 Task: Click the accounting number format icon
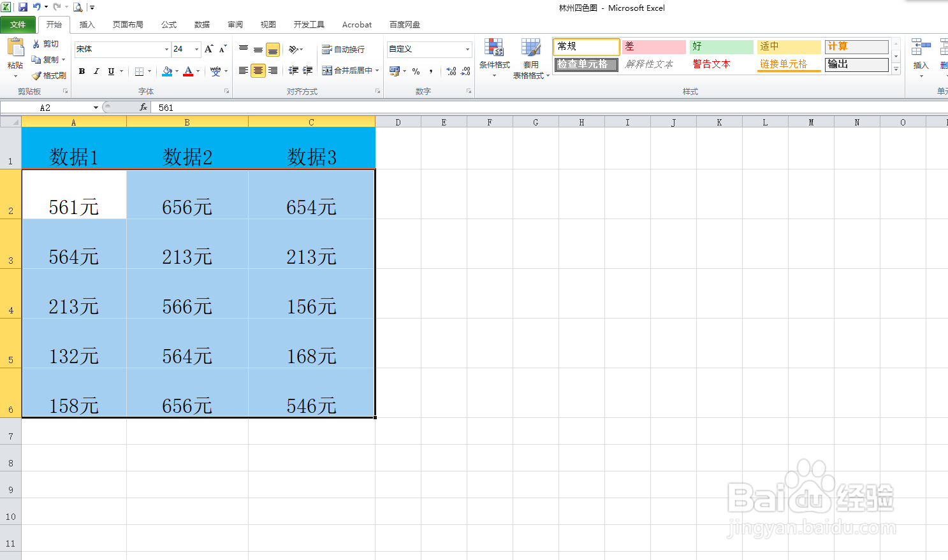395,71
